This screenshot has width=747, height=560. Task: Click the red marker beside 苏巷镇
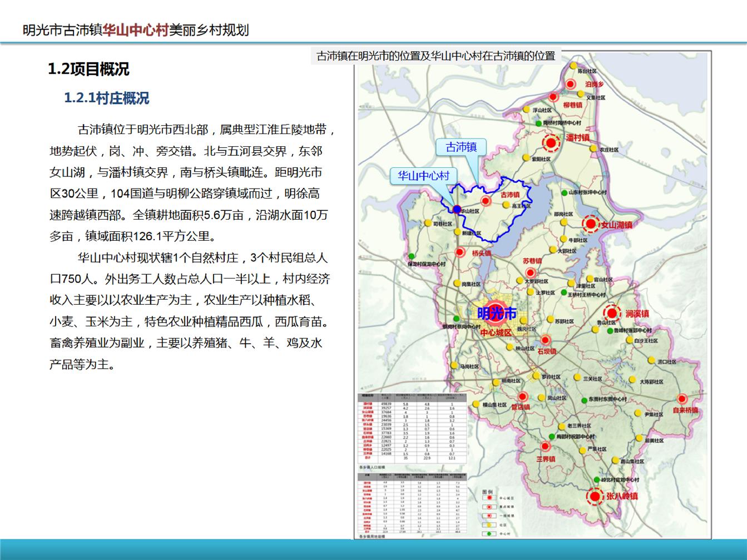530,272
